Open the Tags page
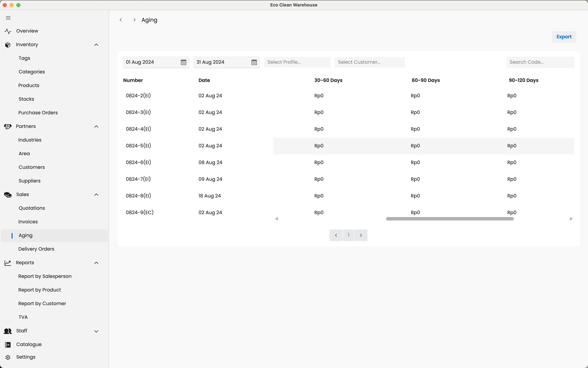This screenshot has height=368, width=588. 24,58
